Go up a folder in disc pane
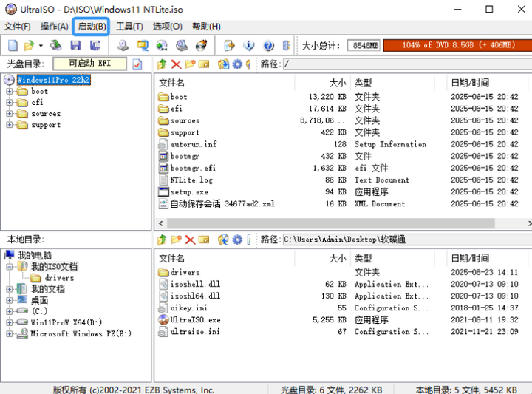Image resolution: width=532 pixels, height=394 pixels. point(162,64)
